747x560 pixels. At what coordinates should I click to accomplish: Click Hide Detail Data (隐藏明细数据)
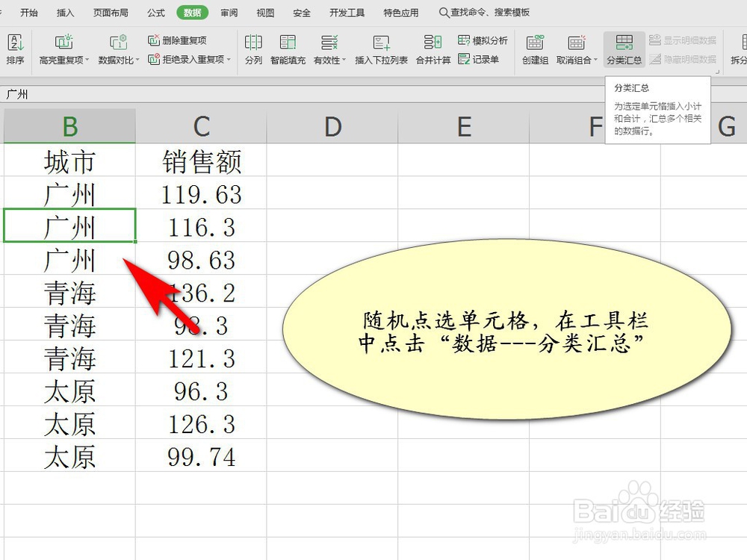click(683, 60)
